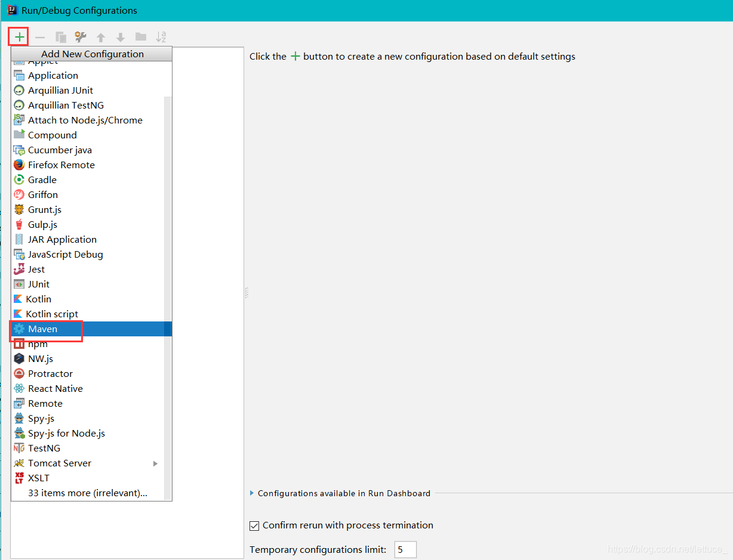This screenshot has width=733, height=560.
Task: Click the IntelliJ IDEA logo in title bar
Action: coord(13,10)
